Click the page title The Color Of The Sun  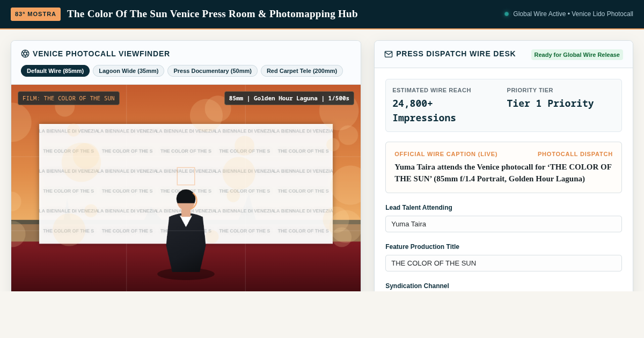[213, 14]
